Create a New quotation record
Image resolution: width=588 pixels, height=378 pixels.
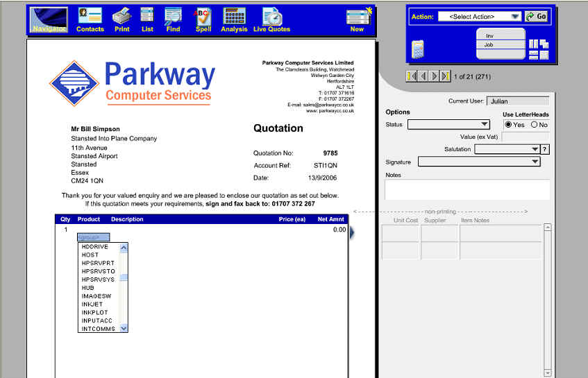pos(358,20)
